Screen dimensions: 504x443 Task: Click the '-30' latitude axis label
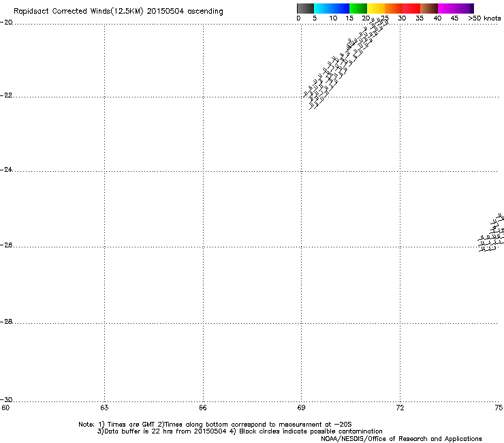click(6, 400)
